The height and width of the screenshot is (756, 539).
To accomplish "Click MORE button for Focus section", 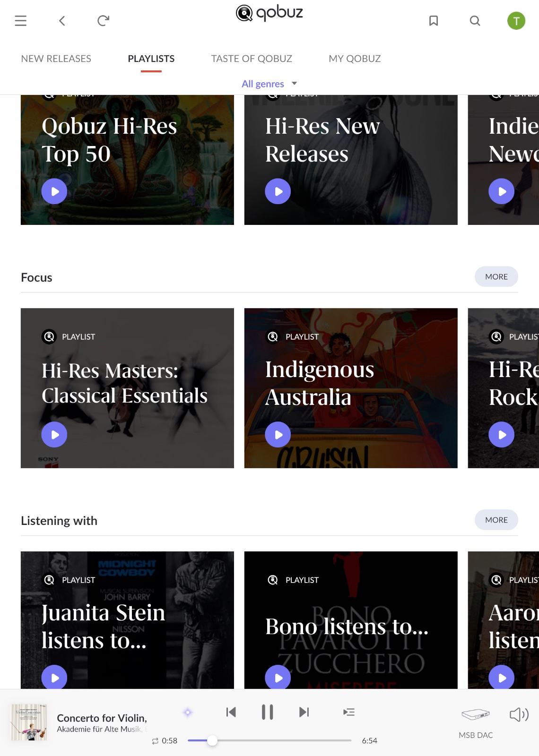I will [x=496, y=276].
